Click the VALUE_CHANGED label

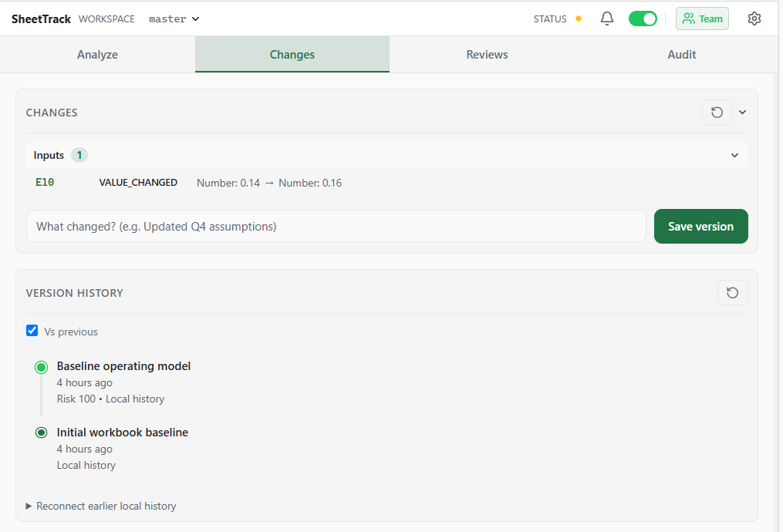pos(138,183)
